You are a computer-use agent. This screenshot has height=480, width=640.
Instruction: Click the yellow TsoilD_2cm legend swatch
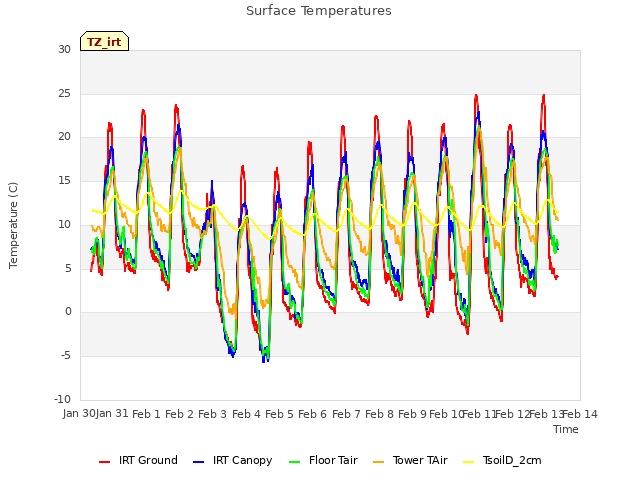(x=469, y=462)
